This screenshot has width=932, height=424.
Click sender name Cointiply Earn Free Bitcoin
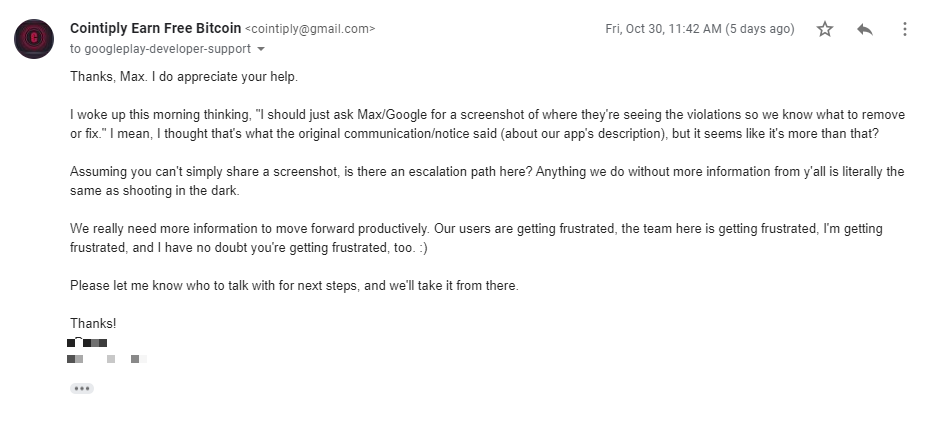click(x=156, y=28)
